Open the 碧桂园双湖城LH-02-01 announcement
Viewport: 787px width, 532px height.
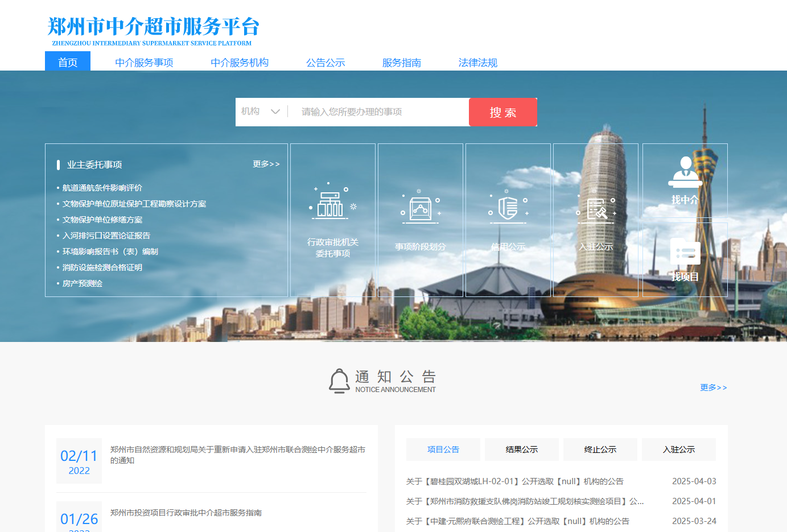514,481
